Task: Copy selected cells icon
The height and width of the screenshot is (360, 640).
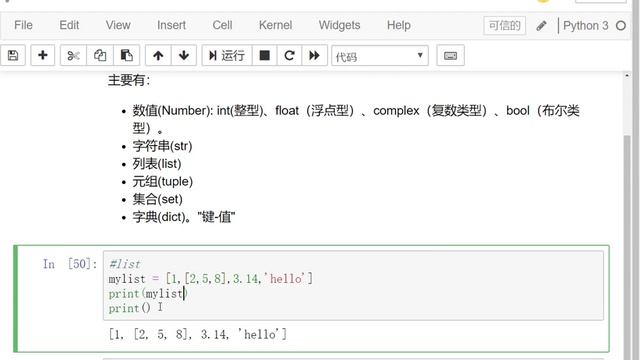Action: pos(100,56)
